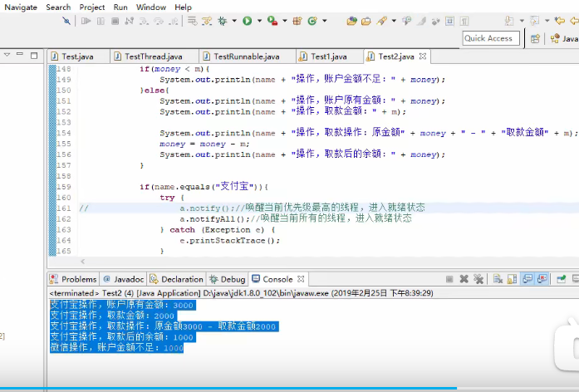Open the New Class dropdown arrow

point(324,21)
